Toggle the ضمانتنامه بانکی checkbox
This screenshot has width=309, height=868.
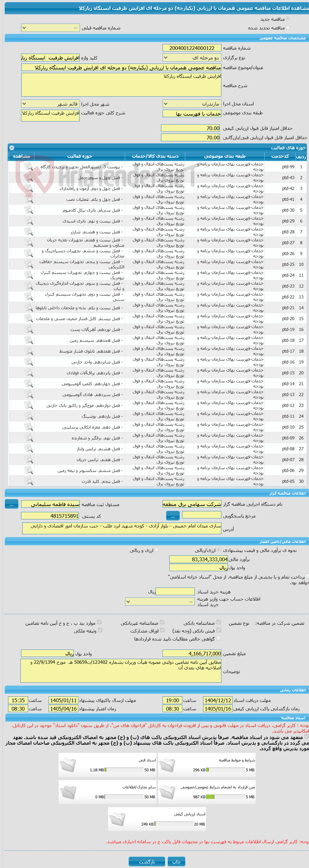click(219, 622)
